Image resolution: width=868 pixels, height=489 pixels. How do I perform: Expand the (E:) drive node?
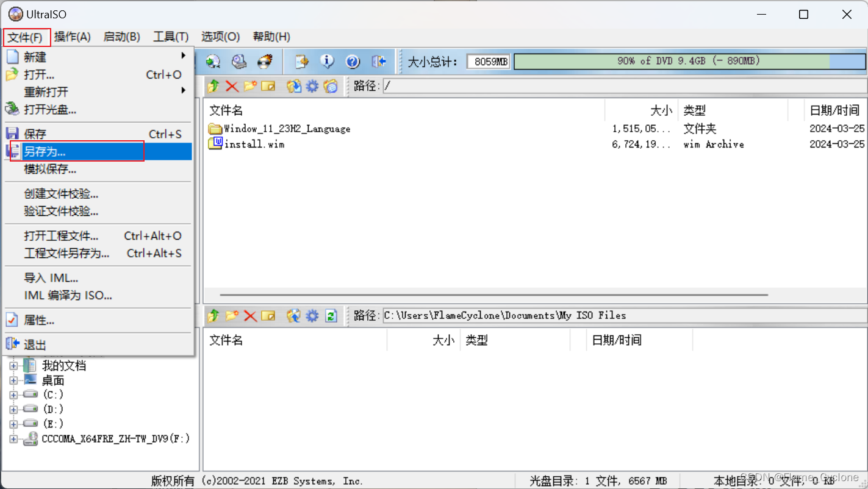(x=13, y=424)
